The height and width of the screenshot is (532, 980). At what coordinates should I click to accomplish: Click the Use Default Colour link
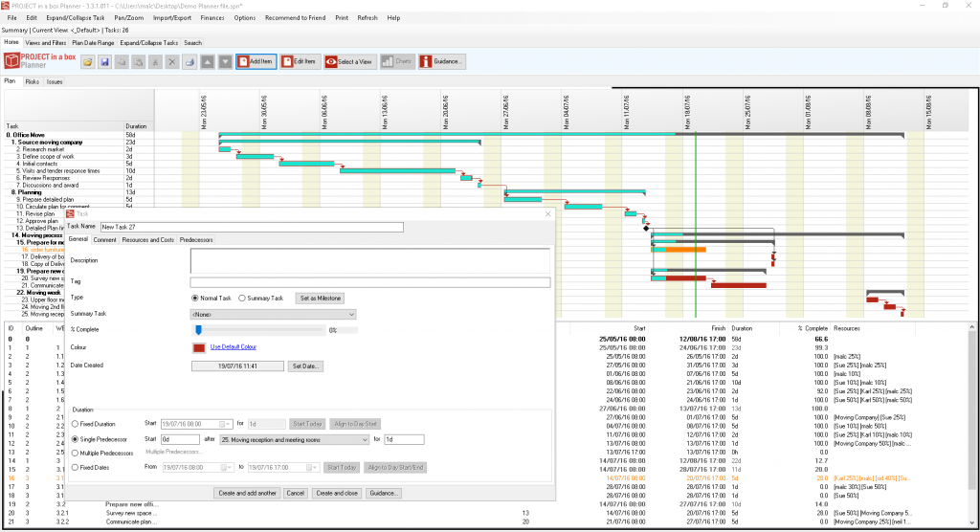pos(234,347)
